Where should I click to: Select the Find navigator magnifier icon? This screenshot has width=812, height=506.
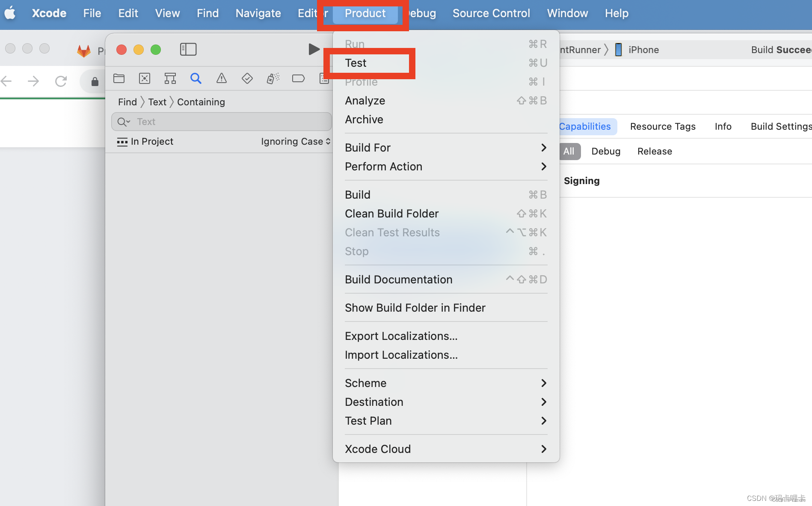(x=196, y=78)
